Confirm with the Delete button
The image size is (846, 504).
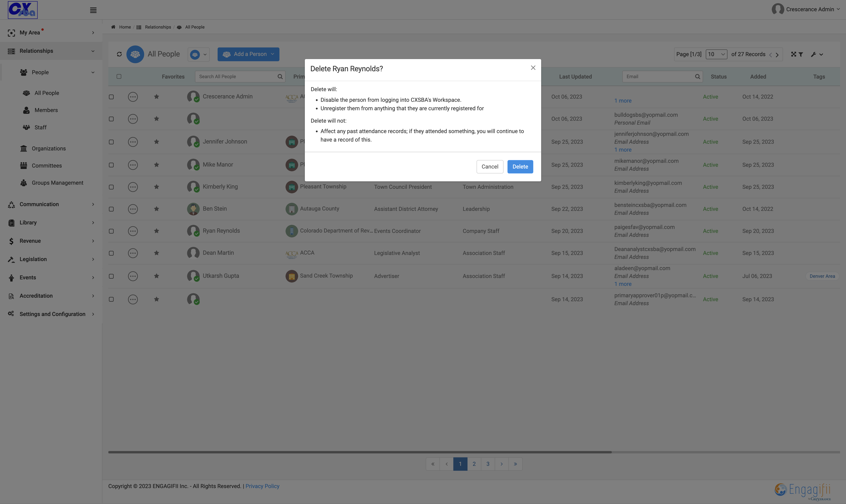tap(520, 167)
